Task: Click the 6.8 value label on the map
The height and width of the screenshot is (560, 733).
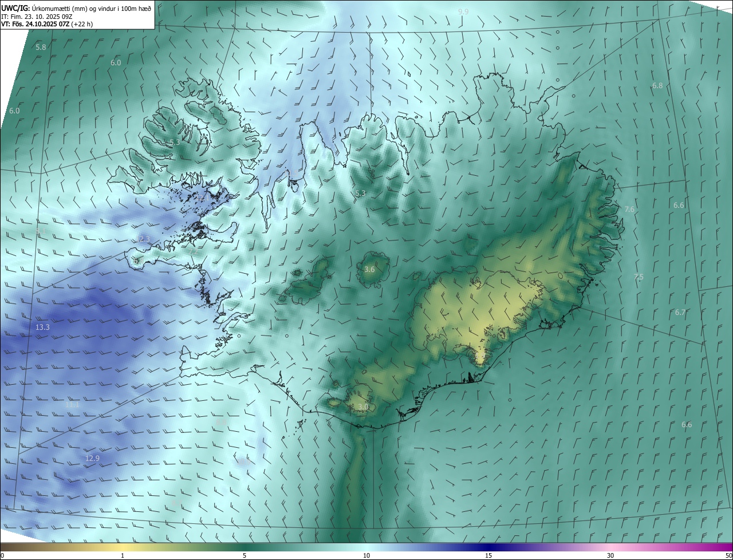Action: 657,85
